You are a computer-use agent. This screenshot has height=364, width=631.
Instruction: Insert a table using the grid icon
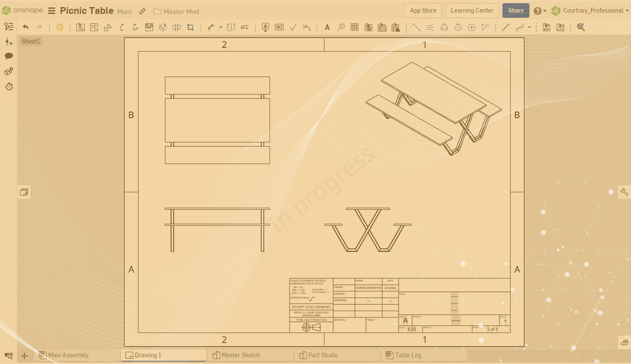[x=355, y=27]
